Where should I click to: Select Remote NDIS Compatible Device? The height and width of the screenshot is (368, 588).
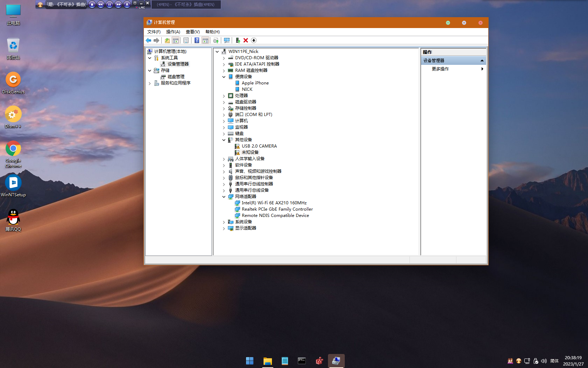pyautogui.click(x=275, y=216)
